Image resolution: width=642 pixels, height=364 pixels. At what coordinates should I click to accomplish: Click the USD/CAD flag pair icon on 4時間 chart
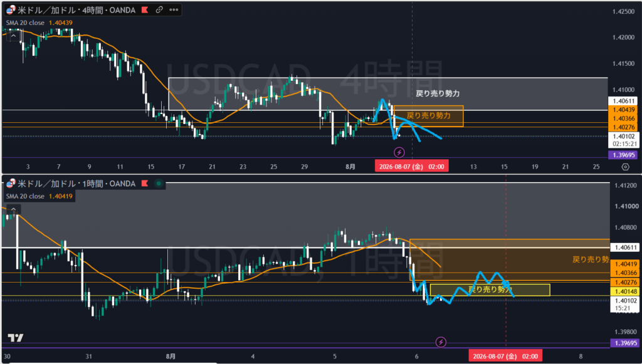pos(11,10)
